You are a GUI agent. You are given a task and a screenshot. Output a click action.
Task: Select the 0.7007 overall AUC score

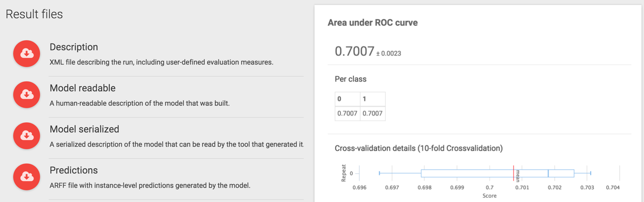[x=354, y=51]
